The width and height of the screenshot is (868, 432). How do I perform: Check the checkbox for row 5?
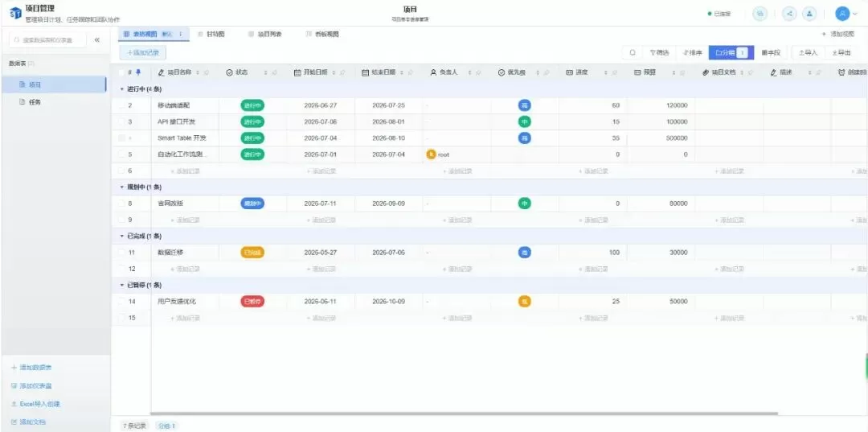tap(122, 154)
